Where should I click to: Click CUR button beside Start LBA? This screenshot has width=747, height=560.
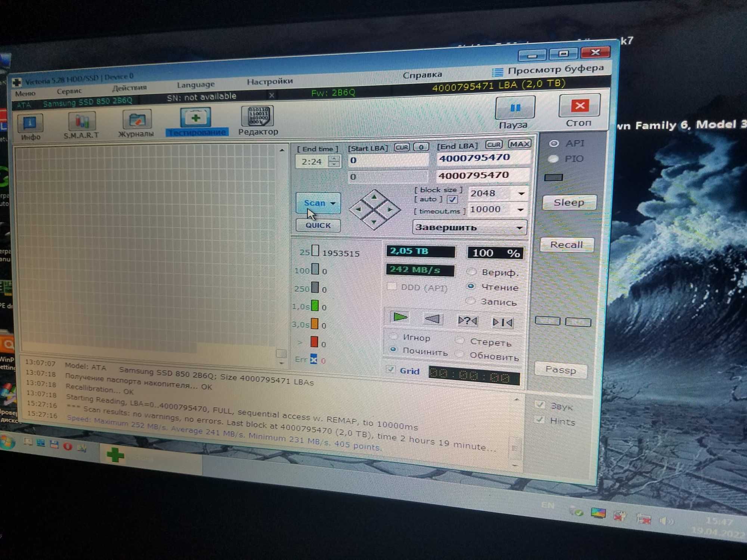coord(402,147)
